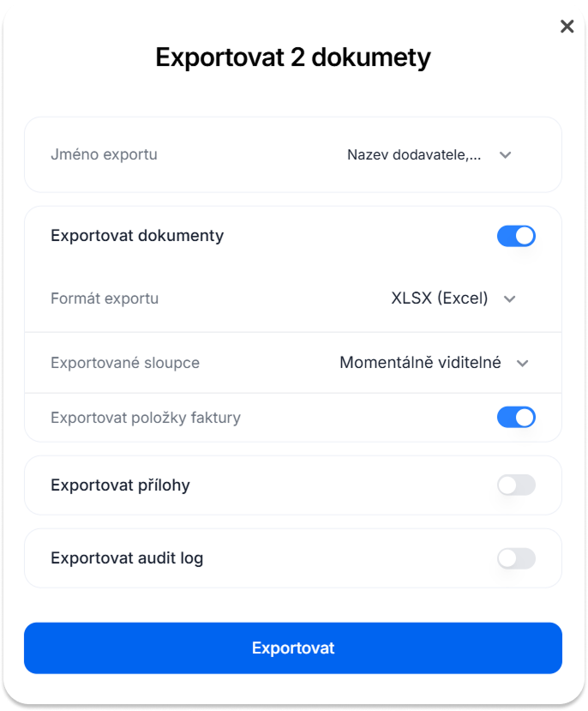The image size is (588, 711).
Task: Open the Jméno exportu dropdown value
Action: [x=429, y=155]
